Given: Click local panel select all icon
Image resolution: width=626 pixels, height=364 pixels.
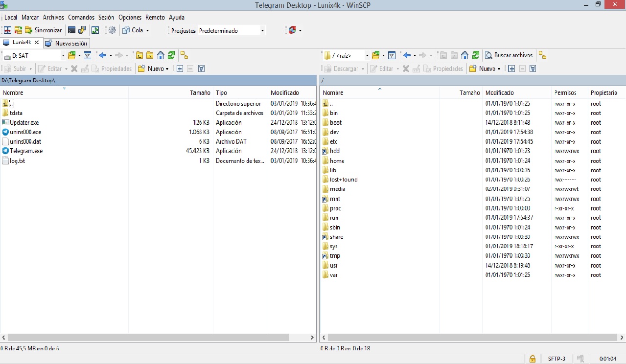Looking at the screenshot, I should pos(201,69).
